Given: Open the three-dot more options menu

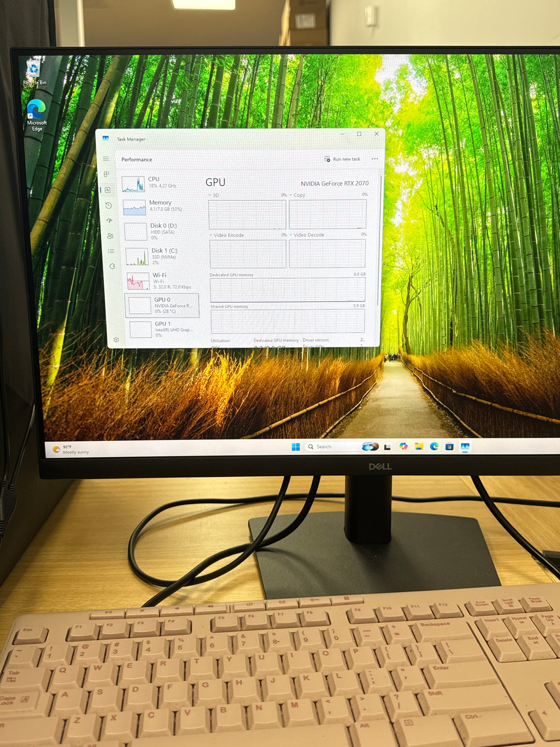Looking at the screenshot, I should pos(375,159).
